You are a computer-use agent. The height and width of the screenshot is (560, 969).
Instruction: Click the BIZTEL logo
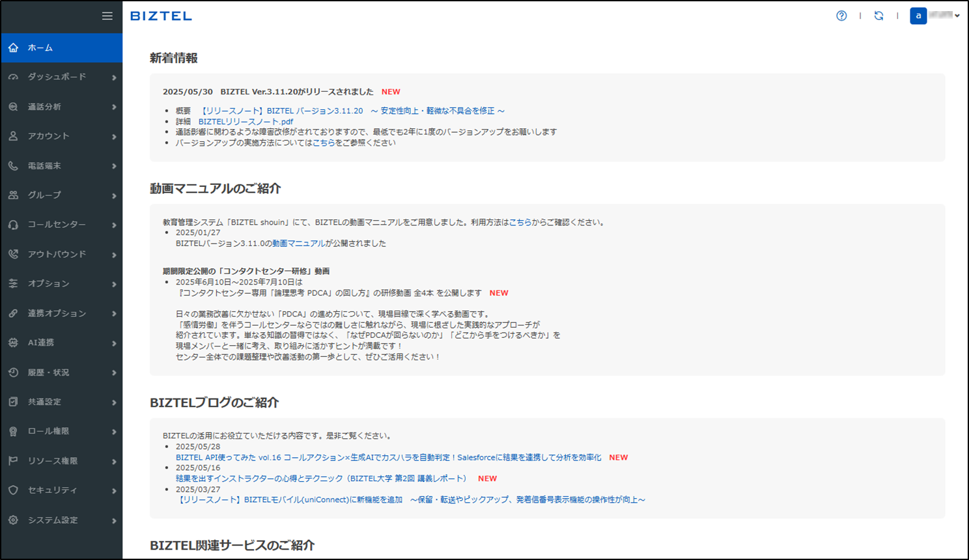(x=161, y=16)
